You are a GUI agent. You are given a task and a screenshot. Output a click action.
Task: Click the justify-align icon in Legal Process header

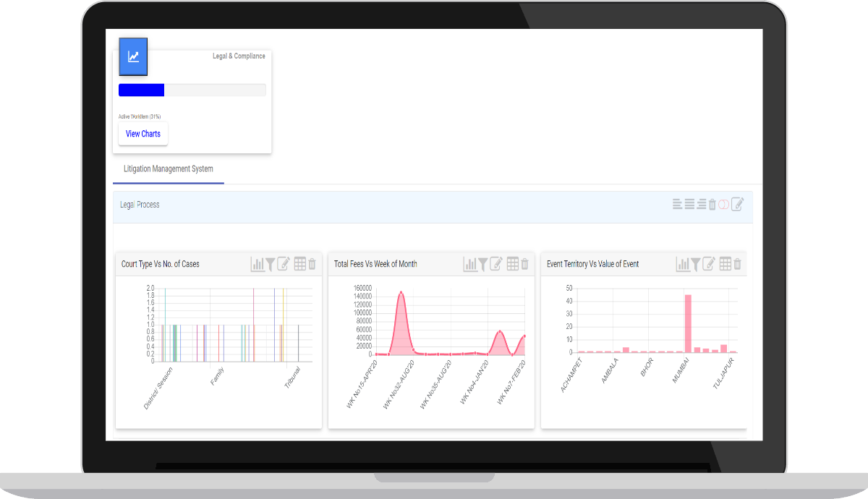tap(690, 204)
